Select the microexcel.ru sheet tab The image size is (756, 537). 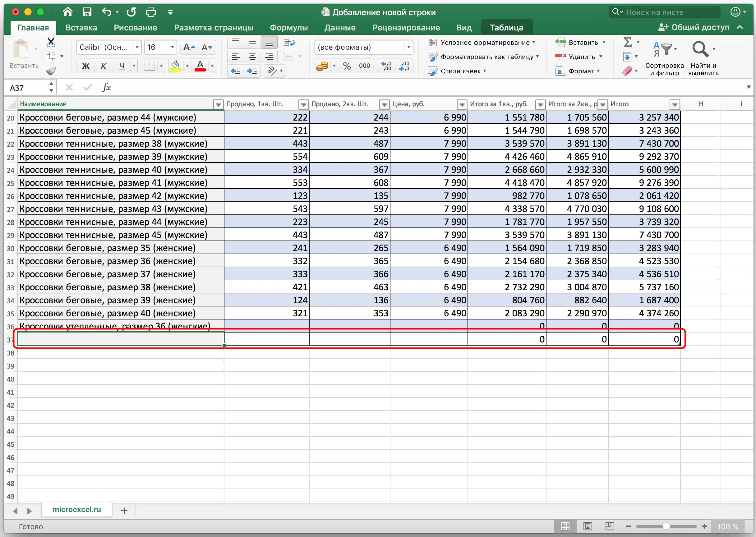tap(76, 510)
